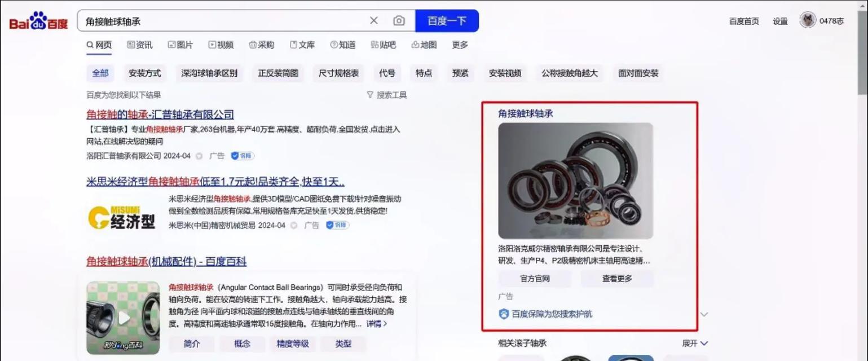This screenshot has height=361, width=868.
Task: Select the 网页 tab
Action: (x=99, y=45)
